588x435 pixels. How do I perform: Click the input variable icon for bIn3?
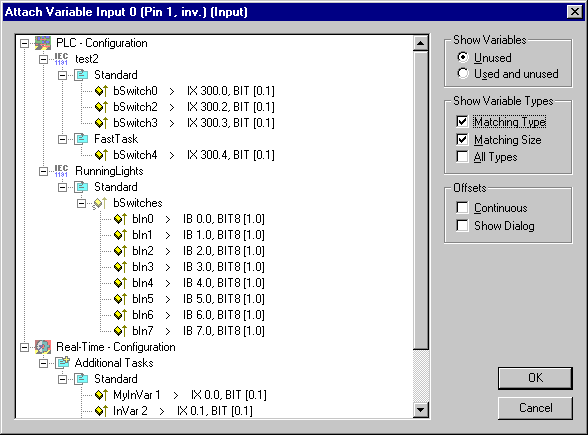coord(120,267)
